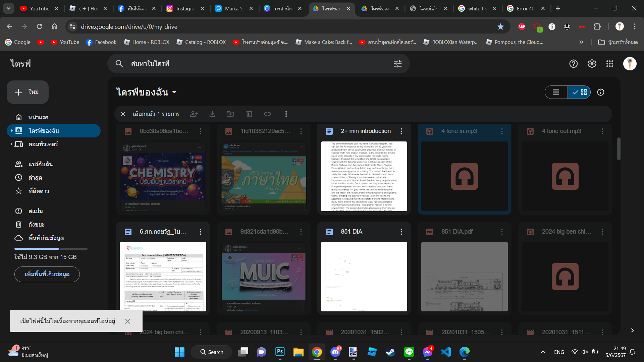The image size is (644, 362).
Task: Open Visual Studio Code from taskbar
Action: [x=446, y=352]
